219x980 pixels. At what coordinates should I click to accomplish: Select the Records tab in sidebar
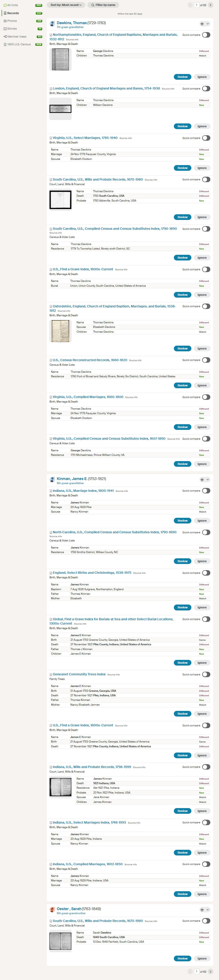(x=13, y=13)
